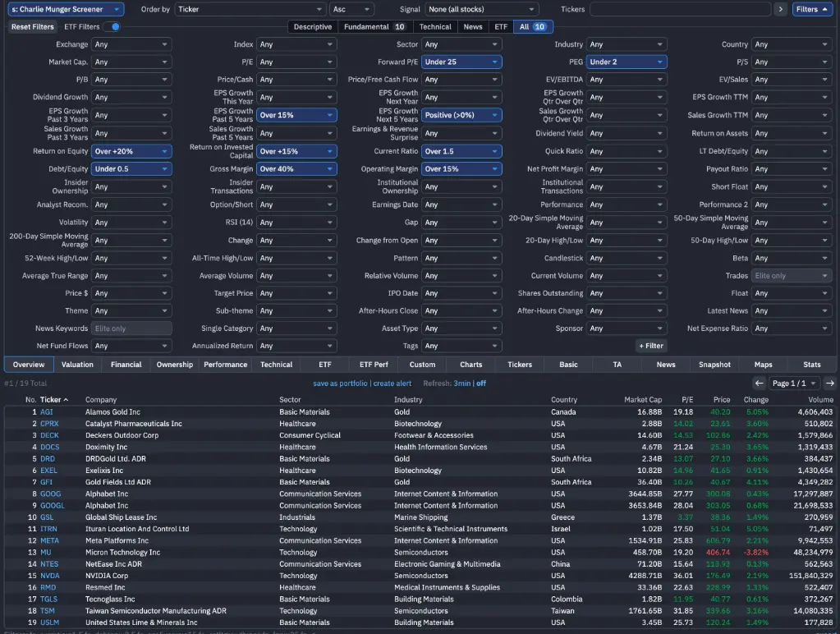Open the PEG Under 2 dropdown
840x634 pixels.
tap(627, 62)
